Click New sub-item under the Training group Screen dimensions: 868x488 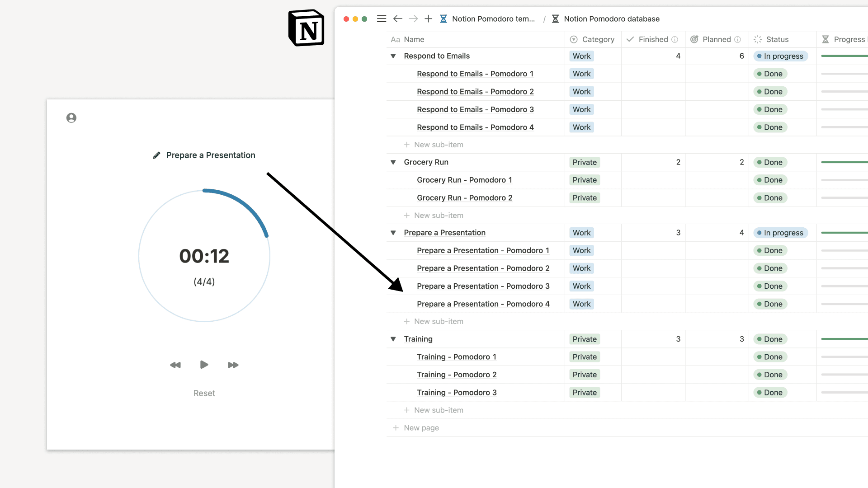pyautogui.click(x=434, y=410)
